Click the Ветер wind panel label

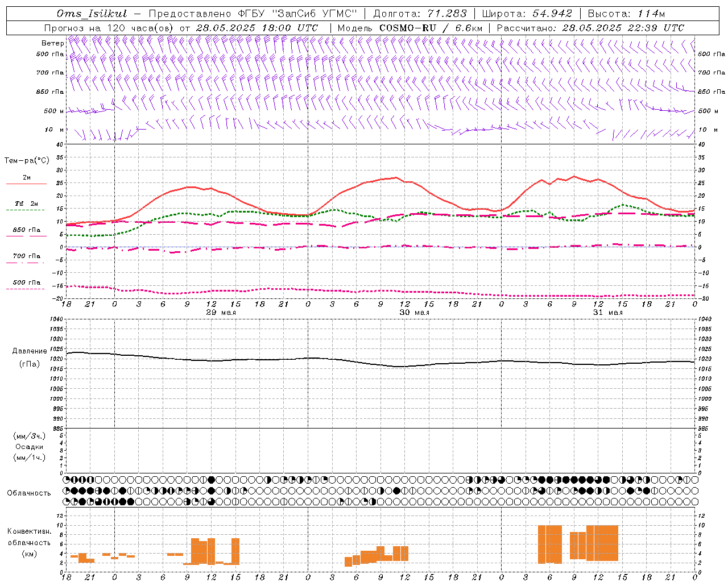53,43
